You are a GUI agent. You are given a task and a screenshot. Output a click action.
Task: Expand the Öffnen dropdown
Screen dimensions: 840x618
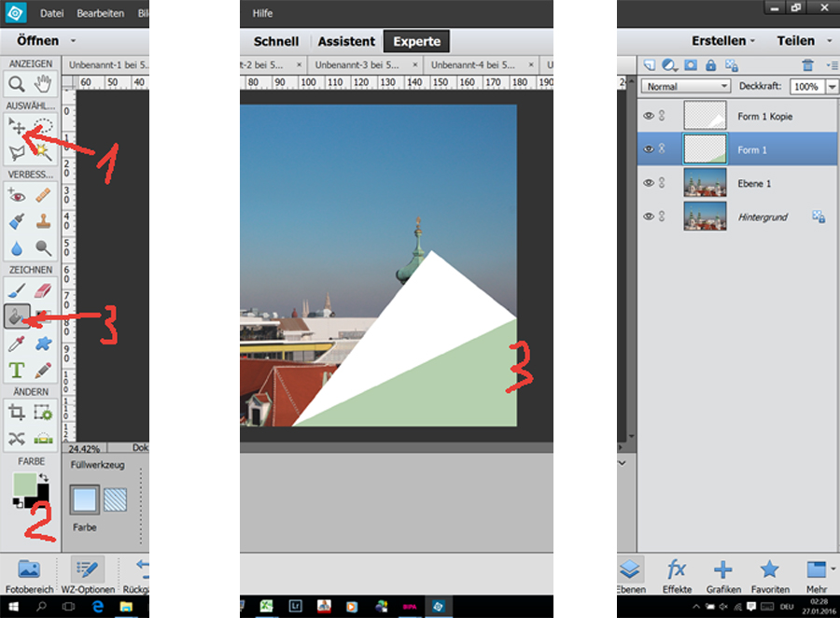pyautogui.click(x=74, y=41)
